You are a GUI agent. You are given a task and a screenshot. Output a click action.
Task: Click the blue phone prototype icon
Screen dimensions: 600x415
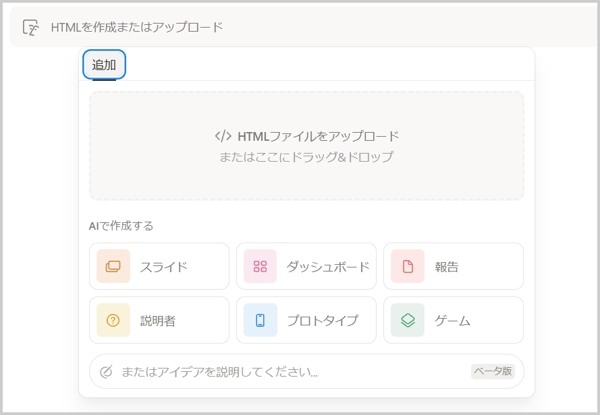pos(260,320)
